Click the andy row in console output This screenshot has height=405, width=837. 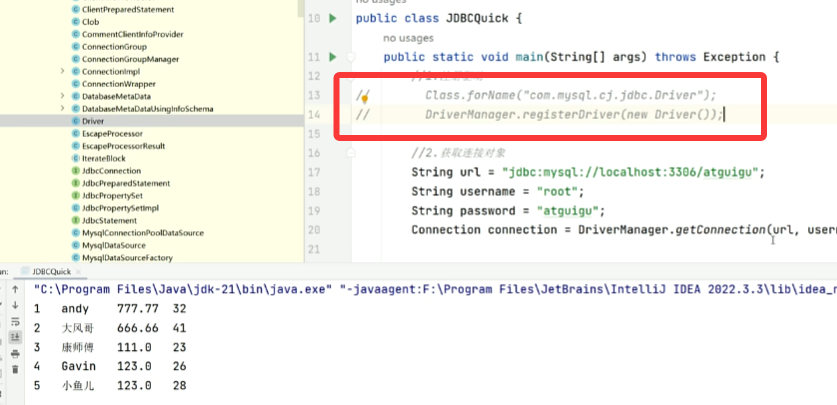(110, 309)
